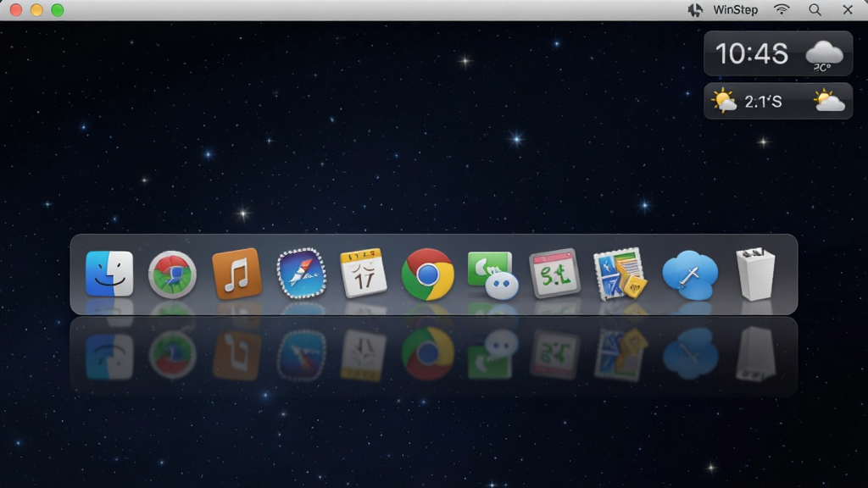Viewport: 868px width, 488px height.
Task: Open the gray S.t window icon
Action: (x=554, y=274)
